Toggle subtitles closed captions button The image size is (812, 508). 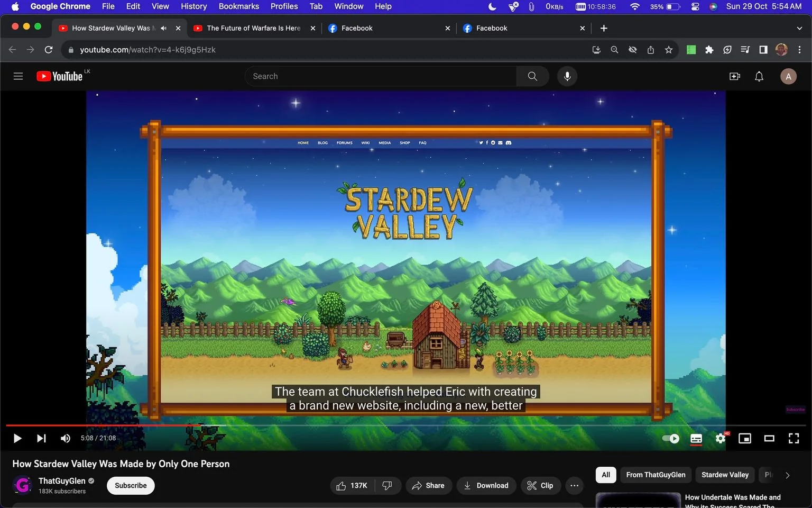click(x=696, y=439)
